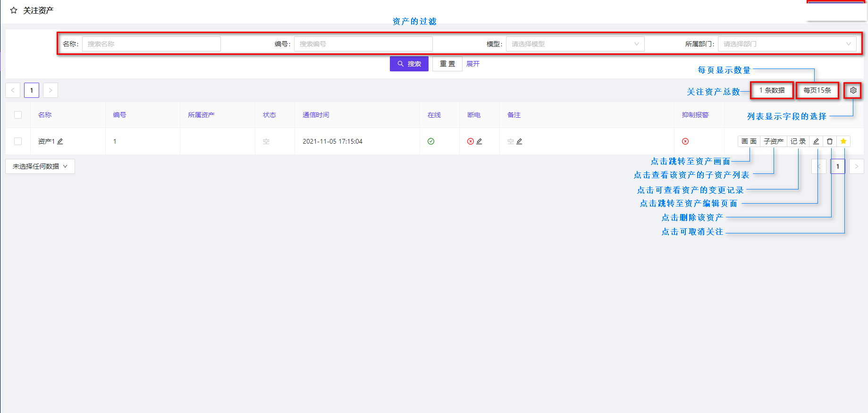Go to previous page using top-left arrow

(13, 90)
